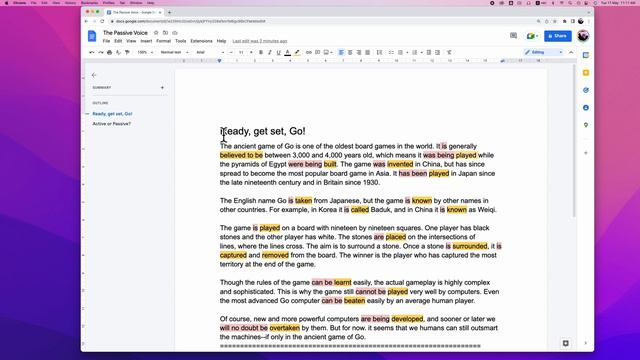640x360 pixels.
Task: Open the Insert menu
Action: (146, 41)
